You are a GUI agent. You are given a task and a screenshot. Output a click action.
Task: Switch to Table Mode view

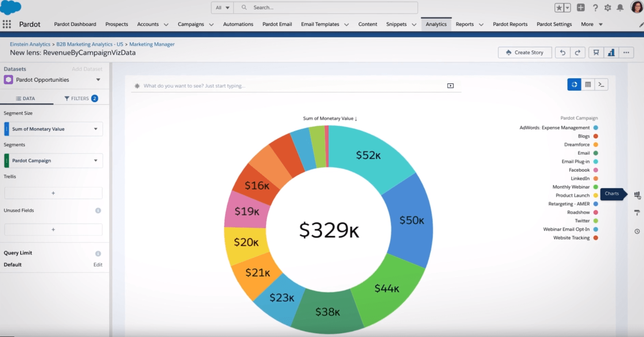tap(588, 85)
